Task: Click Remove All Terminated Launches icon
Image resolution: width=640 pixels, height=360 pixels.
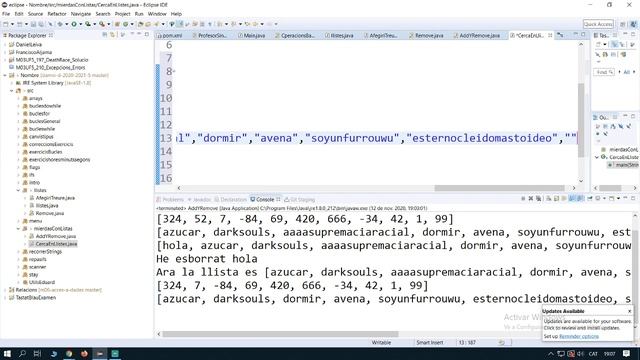Action: click(538, 199)
